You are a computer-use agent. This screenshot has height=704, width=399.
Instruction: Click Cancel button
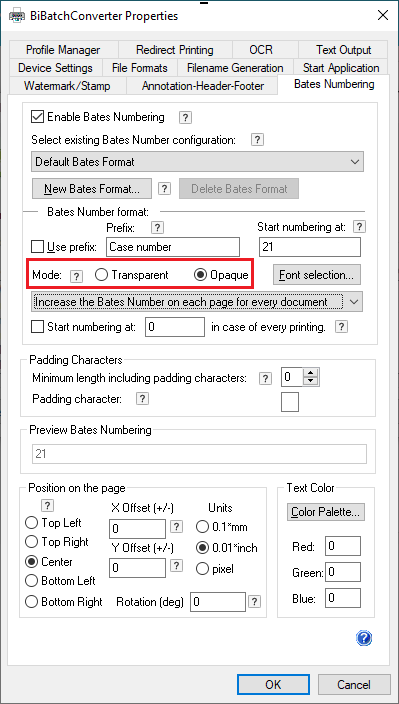[354, 684]
